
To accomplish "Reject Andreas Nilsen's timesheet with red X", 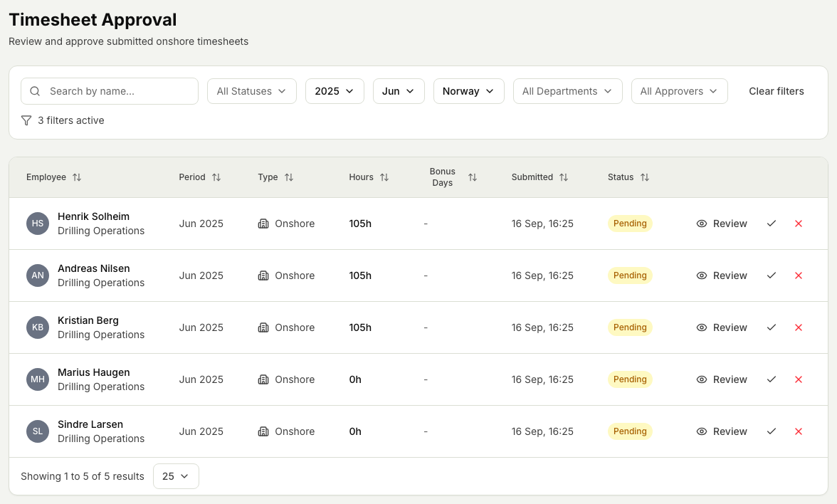I will click(799, 275).
